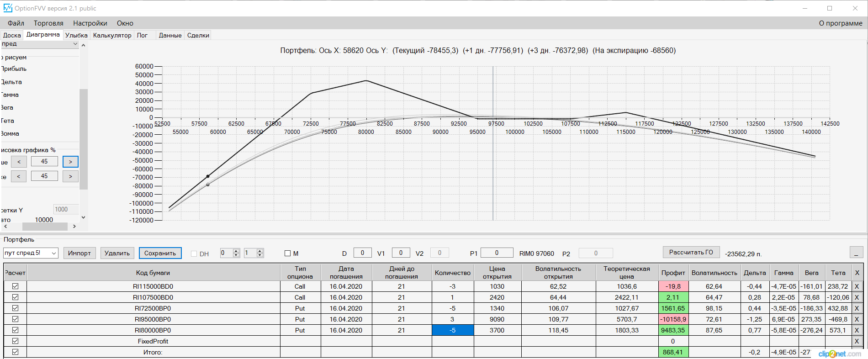Delete the RI115000BD0 row with its X button

(x=857, y=286)
